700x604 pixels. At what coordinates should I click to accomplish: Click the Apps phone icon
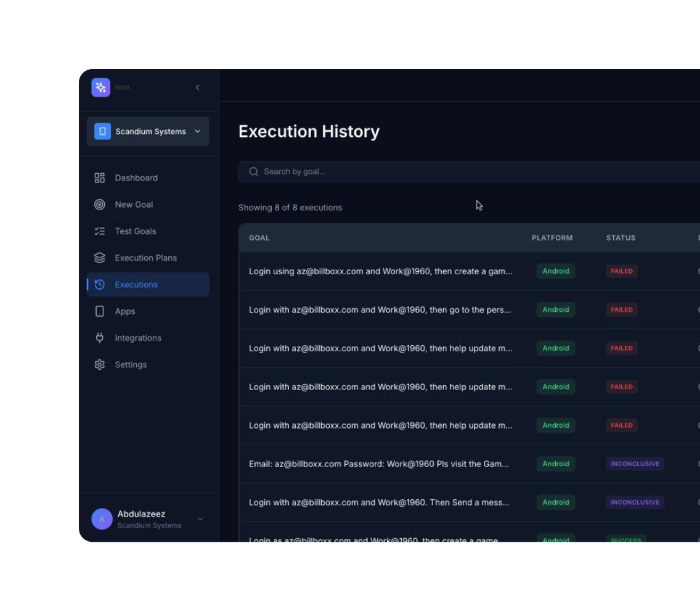click(100, 311)
